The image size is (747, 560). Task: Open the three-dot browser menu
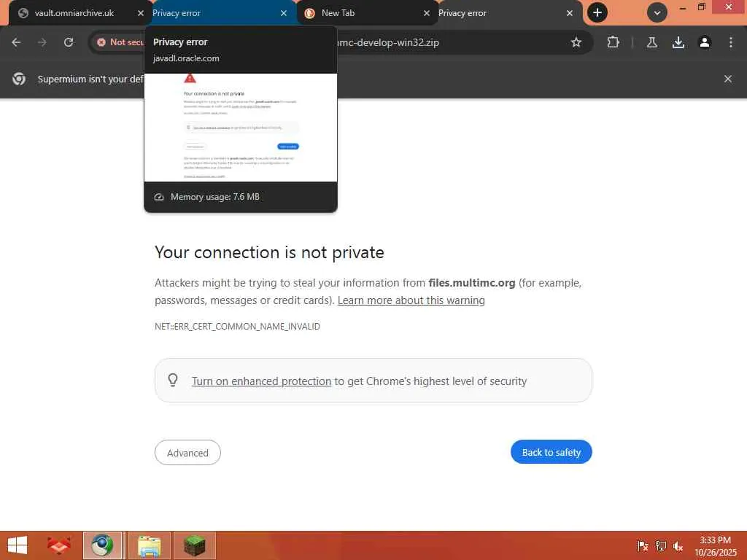pos(731,42)
